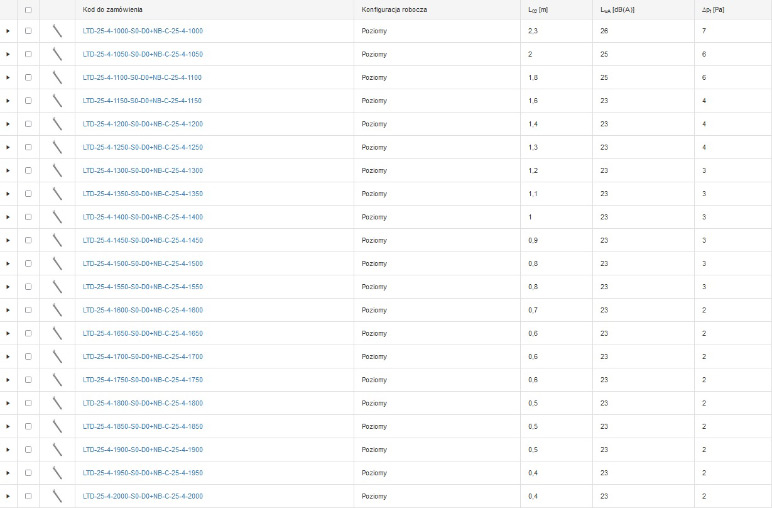Click the diffuser icon in row LTD-25-4-1300
Viewport: 772px width, 508px height.
click(57, 170)
